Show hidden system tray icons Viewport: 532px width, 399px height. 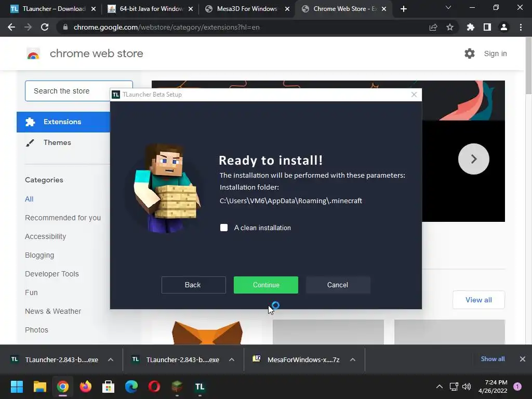440,387
